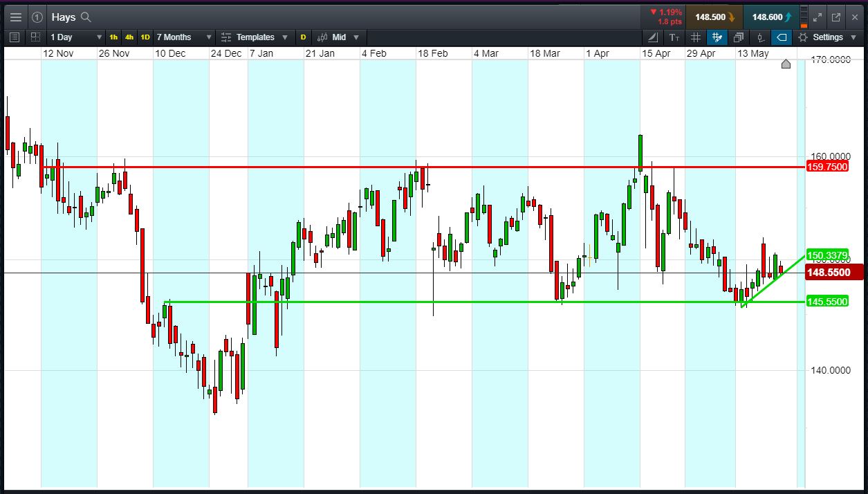Viewport: 868px width, 494px height.
Task: Click the sentiment level bar indicator
Action: (x=803, y=17)
